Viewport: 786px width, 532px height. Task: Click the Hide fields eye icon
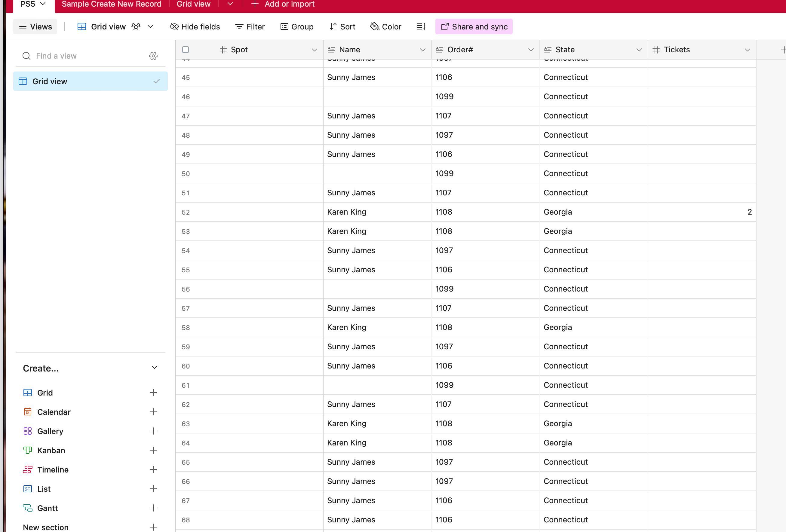tap(174, 27)
